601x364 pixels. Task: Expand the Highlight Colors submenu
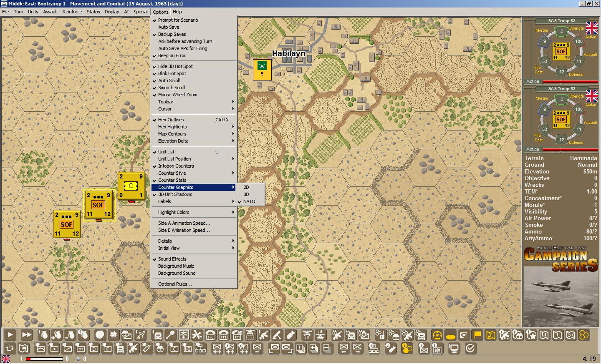click(x=194, y=212)
